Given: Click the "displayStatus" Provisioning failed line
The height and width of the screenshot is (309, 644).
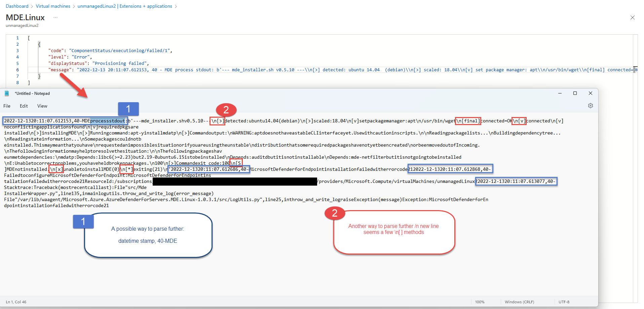Looking at the screenshot, I should pyautogui.click(x=99, y=63).
